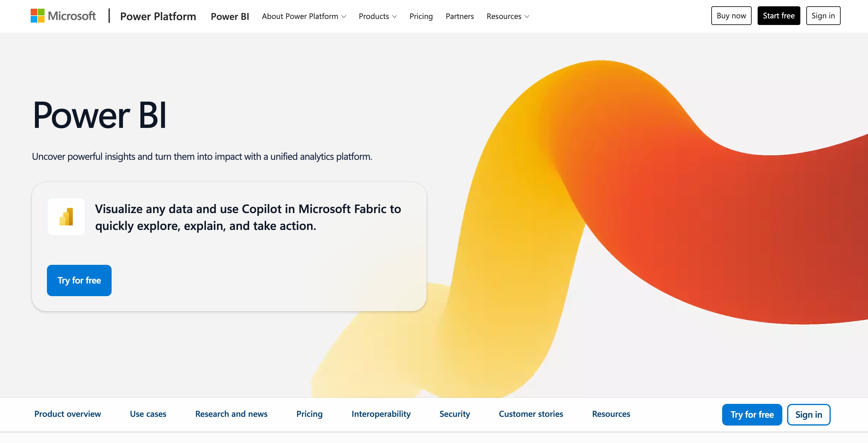Image resolution: width=868 pixels, height=443 pixels.
Task: Expand the About Power Platform dropdown
Action: (x=304, y=16)
